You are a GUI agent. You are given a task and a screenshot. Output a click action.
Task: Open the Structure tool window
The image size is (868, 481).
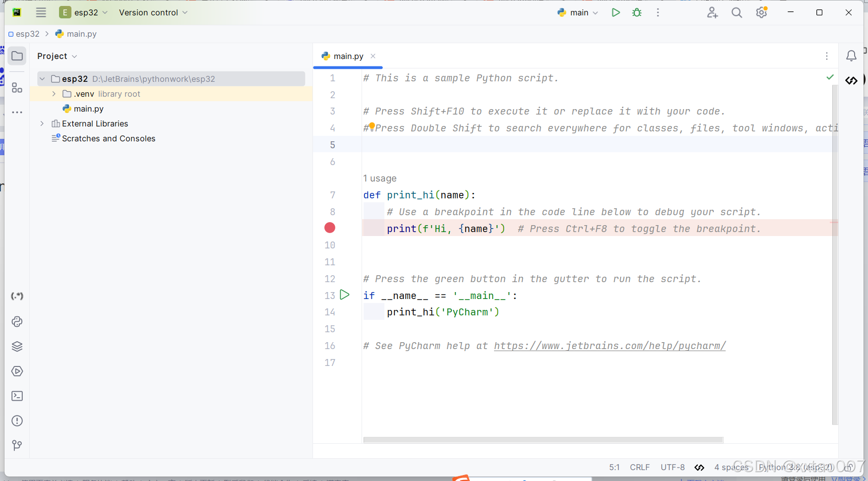click(17, 88)
